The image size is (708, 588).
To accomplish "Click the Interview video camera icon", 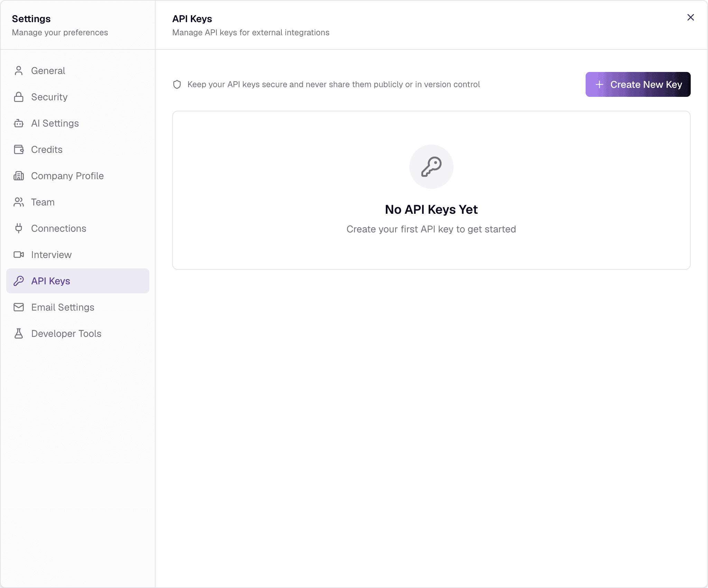I will coord(19,255).
